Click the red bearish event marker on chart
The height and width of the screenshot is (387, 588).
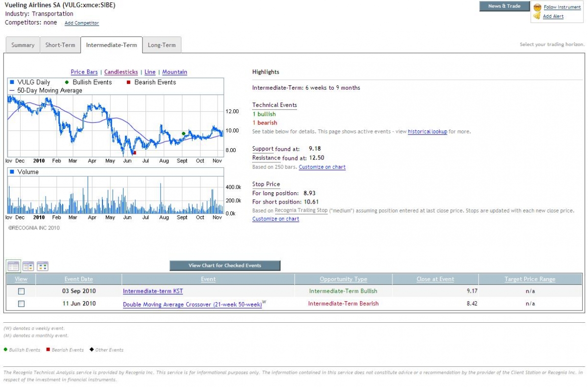pos(134,153)
